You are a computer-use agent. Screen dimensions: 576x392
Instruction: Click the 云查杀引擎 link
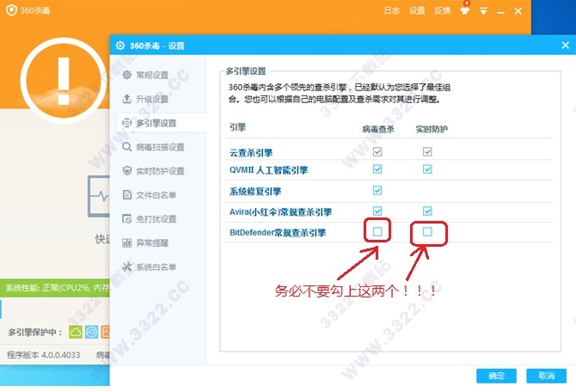click(251, 152)
